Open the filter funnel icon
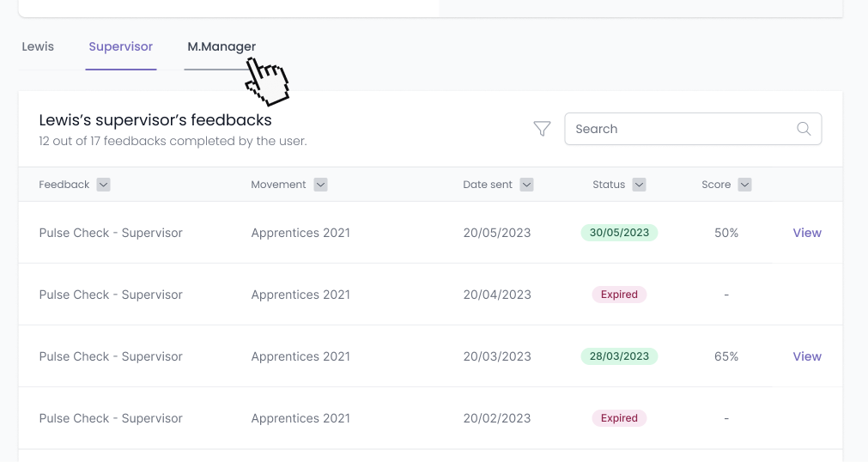The height and width of the screenshot is (462, 868). tap(542, 129)
